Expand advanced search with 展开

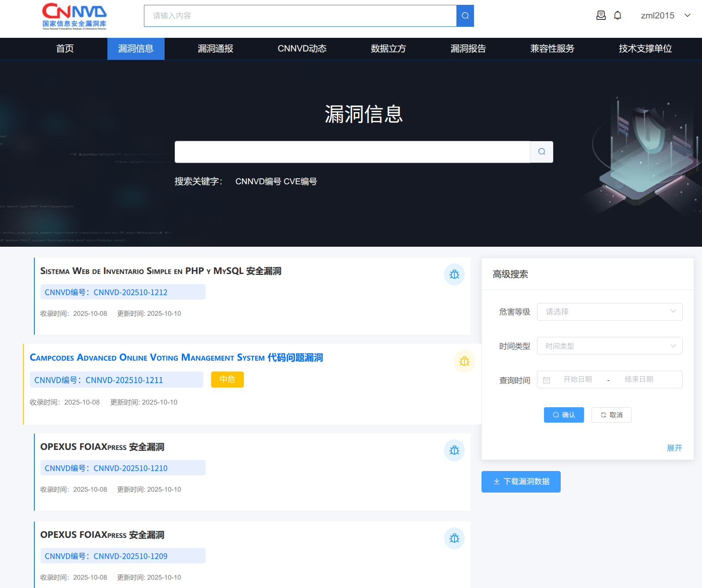point(674,448)
